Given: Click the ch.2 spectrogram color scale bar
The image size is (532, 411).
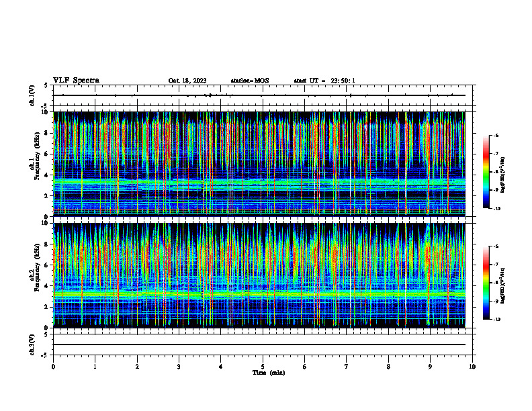Looking at the screenshot, I should pyautogui.click(x=486, y=283).
